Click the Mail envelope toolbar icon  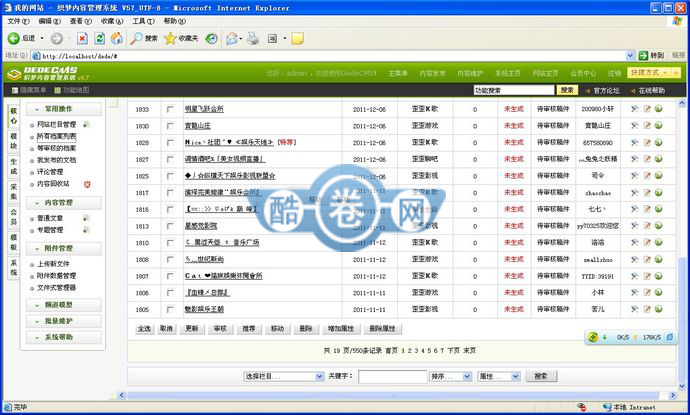tap(232, 39)
